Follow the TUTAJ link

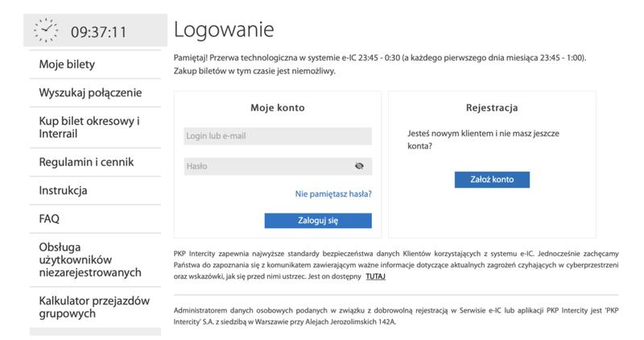375,276
